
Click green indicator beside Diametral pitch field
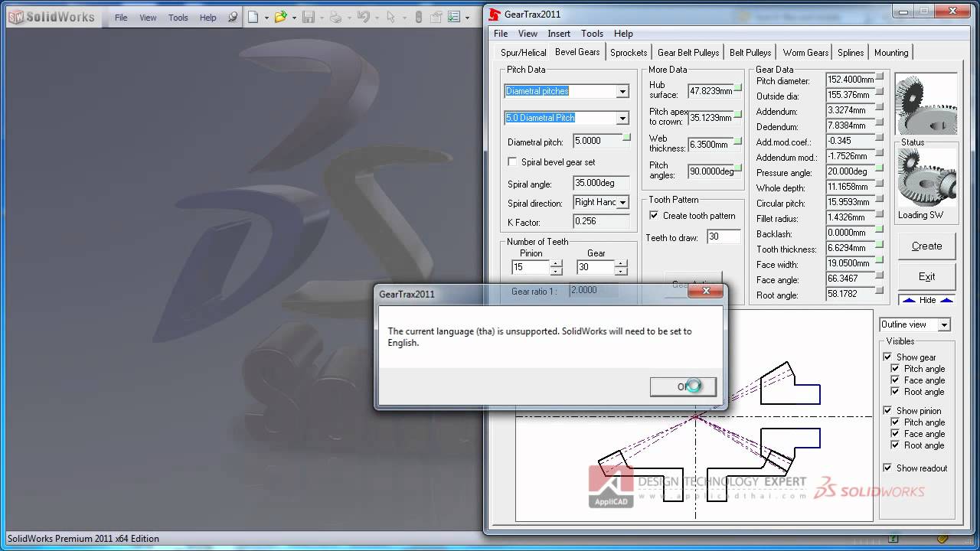(x=627, y=138)
